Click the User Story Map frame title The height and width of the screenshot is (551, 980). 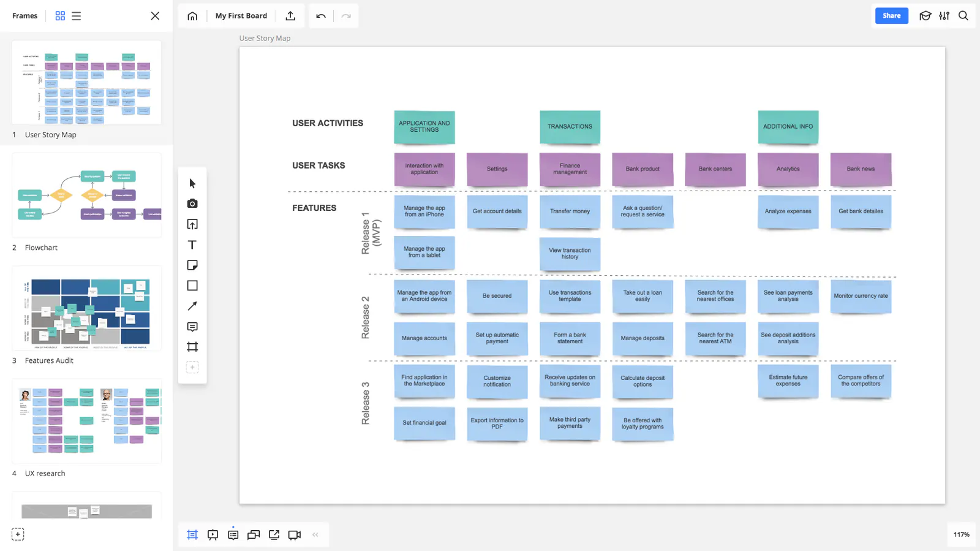pyautogui.click(x=265, y=38)
